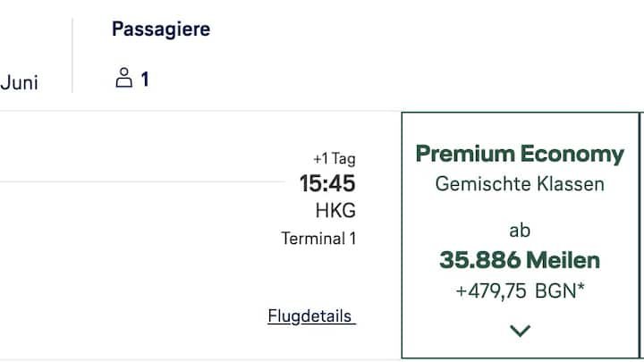Click the passenger count number 1
The width and height of the screenshot is (644, 362).
(x=145, y=79)
